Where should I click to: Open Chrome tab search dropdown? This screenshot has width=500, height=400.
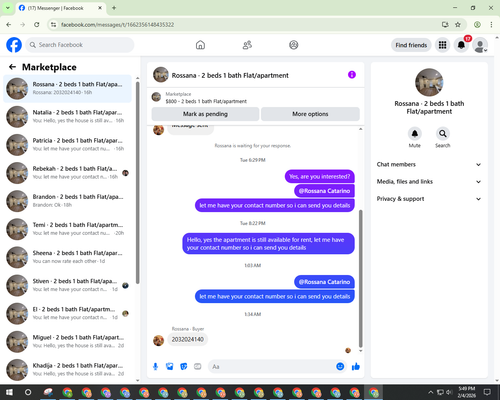click(8, 8)
